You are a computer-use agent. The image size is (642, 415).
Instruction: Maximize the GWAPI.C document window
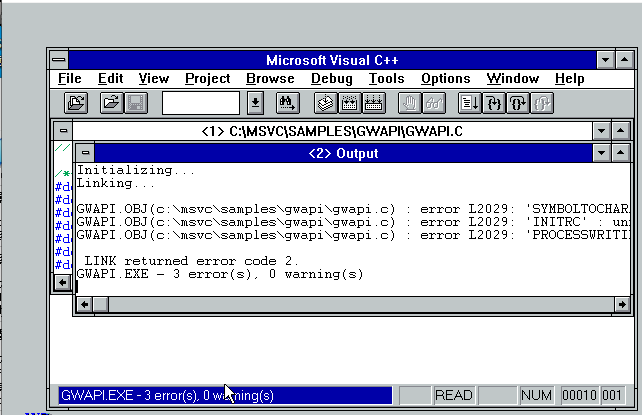[x=620, y=131]
